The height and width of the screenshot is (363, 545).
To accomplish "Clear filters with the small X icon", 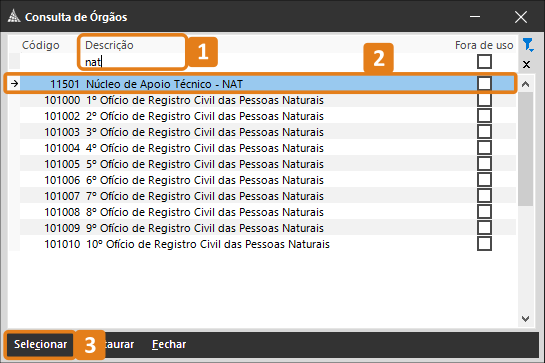I will coord(526,64).
